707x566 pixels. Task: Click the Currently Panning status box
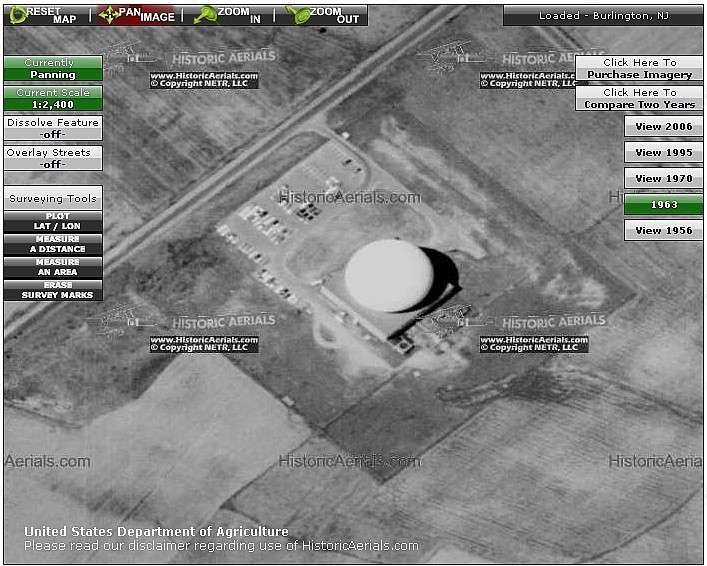coord(53,69)
